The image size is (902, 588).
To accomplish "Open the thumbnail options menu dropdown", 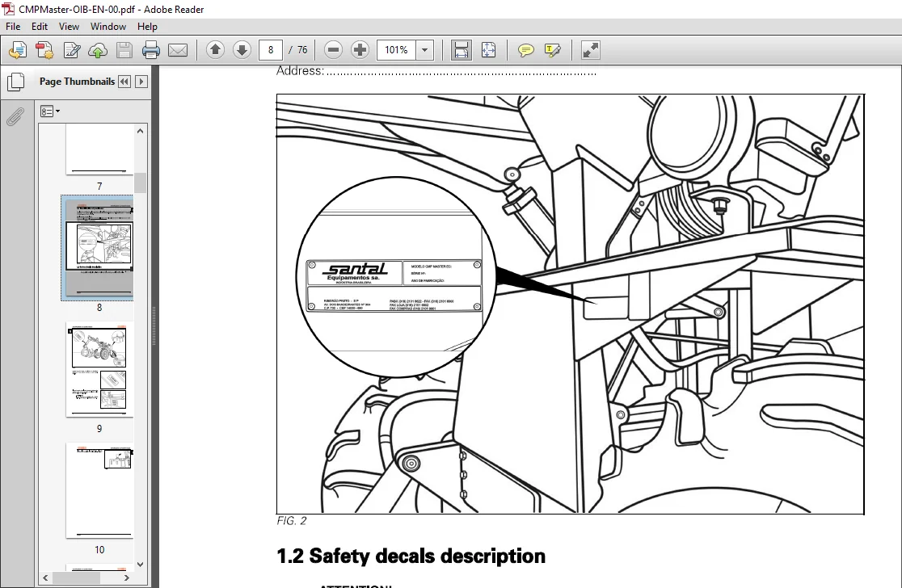I will pos(50,111).
